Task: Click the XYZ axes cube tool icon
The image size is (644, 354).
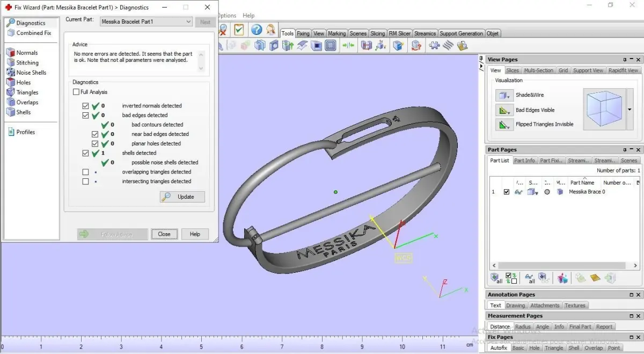Action: (380, 46)
